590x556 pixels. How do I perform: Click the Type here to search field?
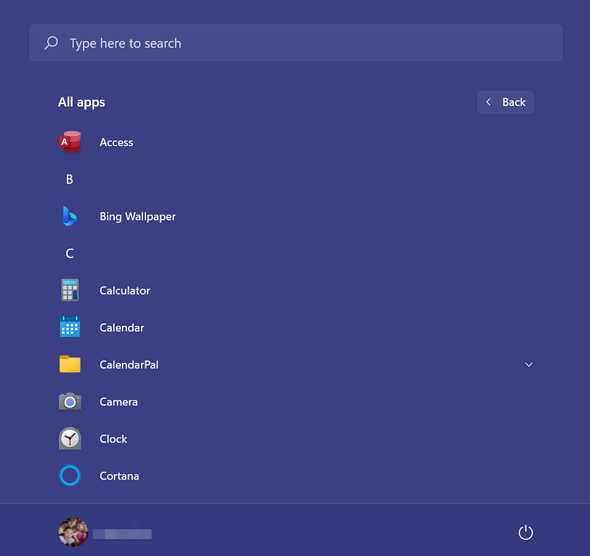296,43
